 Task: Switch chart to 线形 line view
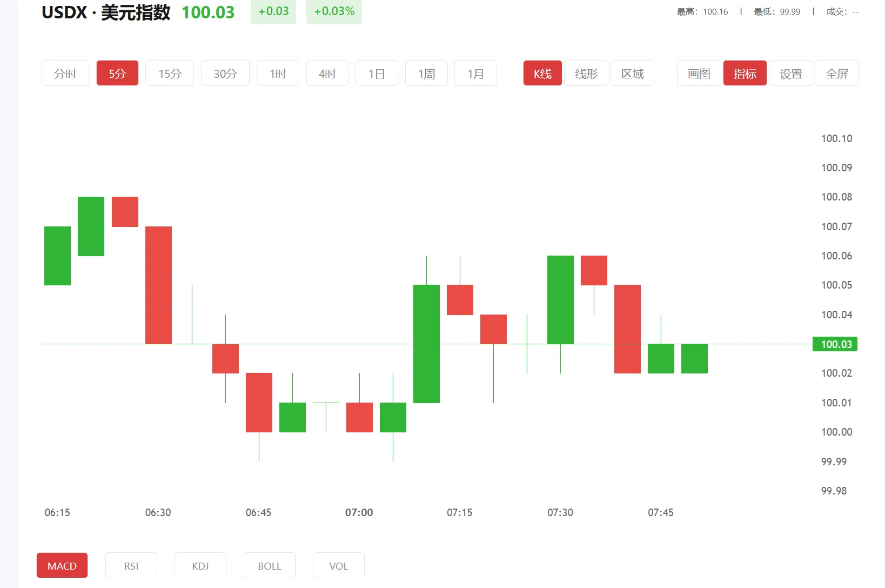pos(586,73)
